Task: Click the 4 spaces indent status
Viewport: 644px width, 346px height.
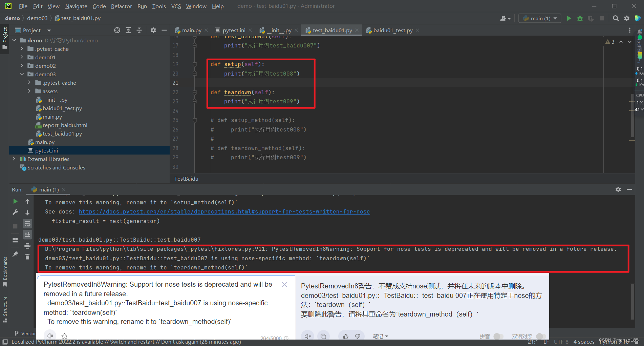Action: point(584,342)
